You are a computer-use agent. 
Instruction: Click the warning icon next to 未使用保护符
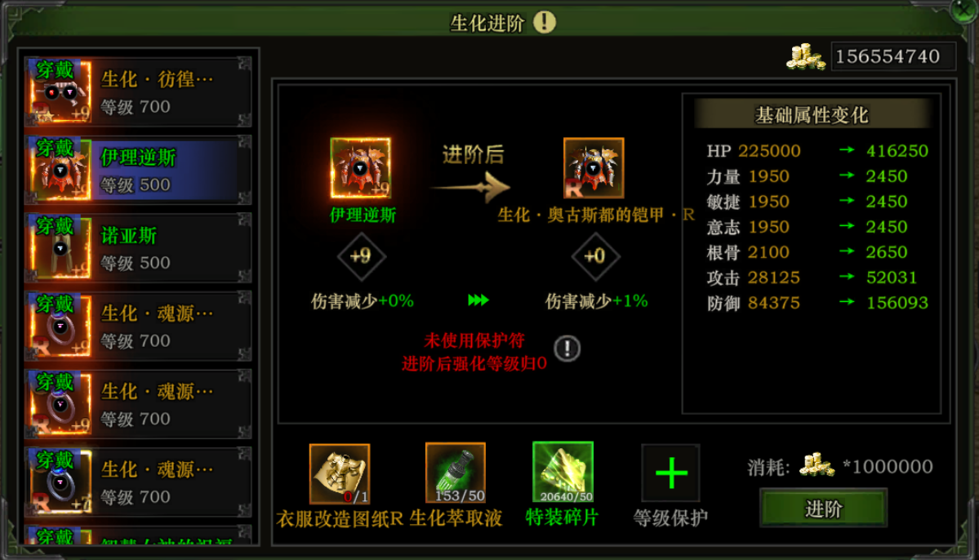(x=567, y=349)
